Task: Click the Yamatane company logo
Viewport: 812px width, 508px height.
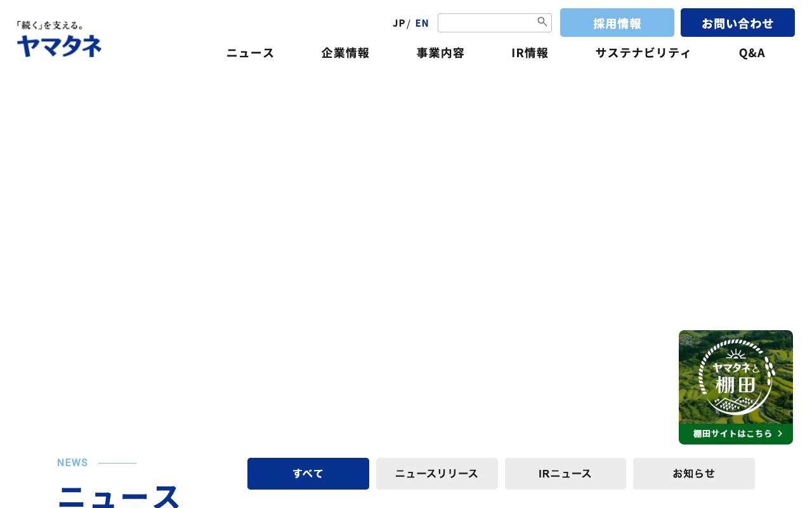Action: coord(59,38)
